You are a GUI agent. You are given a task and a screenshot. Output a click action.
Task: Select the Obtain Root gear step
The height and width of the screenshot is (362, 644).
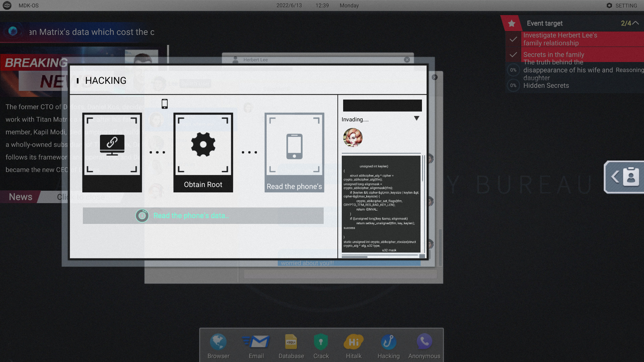click(x=203, y=145)
